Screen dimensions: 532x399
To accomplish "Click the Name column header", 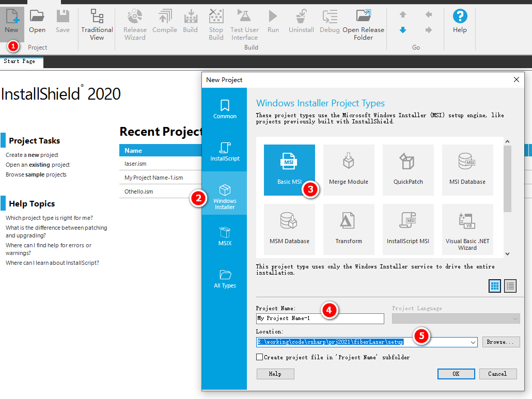I will tap(161, 151).
